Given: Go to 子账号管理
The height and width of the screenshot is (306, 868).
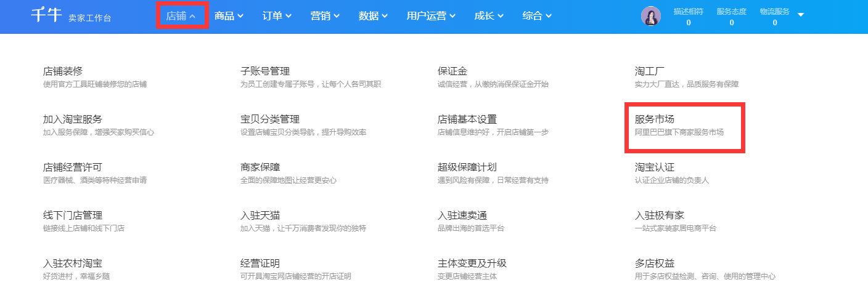Looking at the screenshot, I should click(265, 71).
